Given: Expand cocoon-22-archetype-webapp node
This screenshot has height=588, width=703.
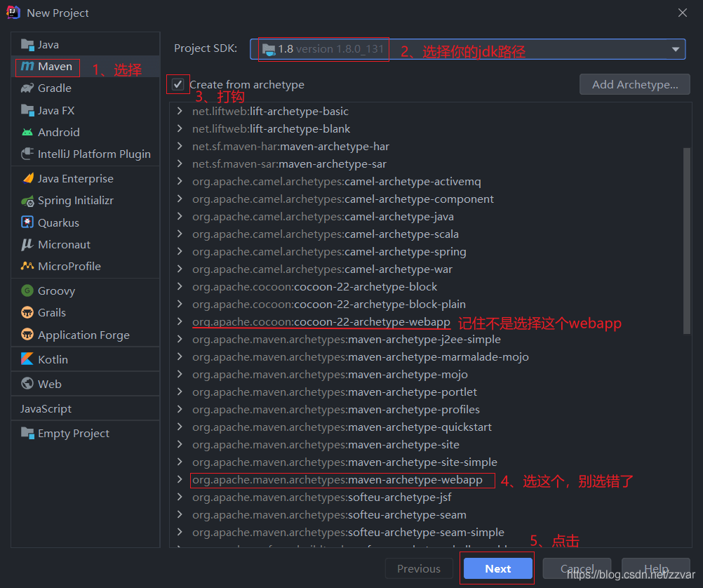Looking at the screenshot, I should pyautogui.click(x=180, y=321).
